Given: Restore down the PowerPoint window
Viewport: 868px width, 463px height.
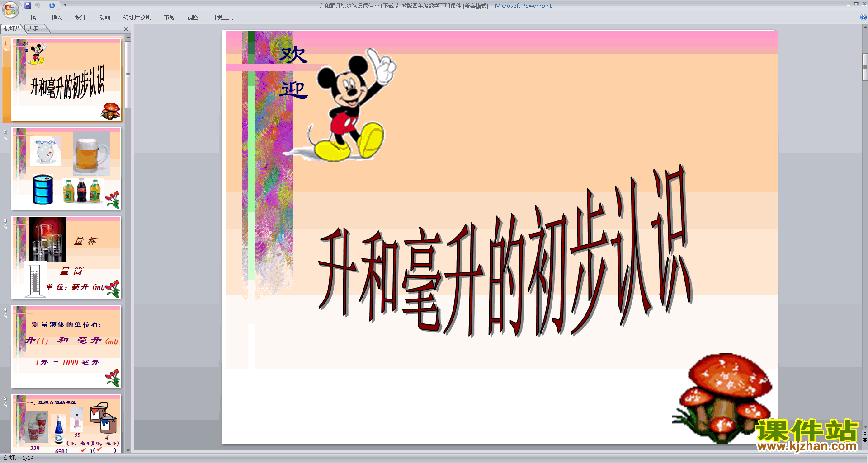Looking at the screenshot, I should coord(856,4).
